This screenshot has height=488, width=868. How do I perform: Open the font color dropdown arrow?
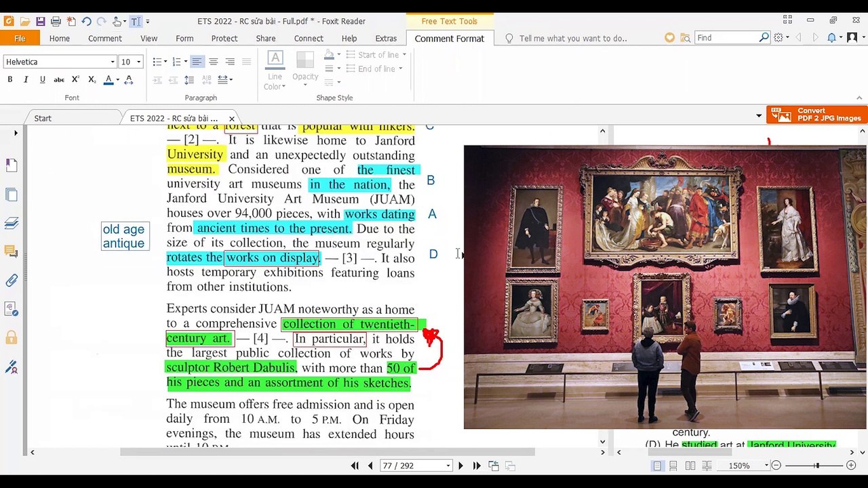(117, 79)
